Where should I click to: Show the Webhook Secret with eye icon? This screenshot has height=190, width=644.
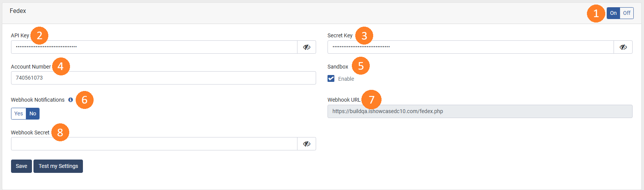(307, 144)
